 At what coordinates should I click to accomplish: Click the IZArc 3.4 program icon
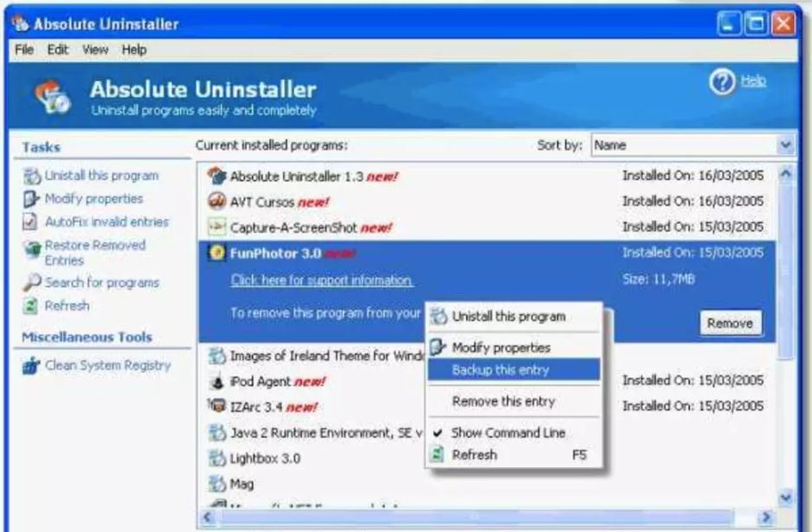(217, 407)
